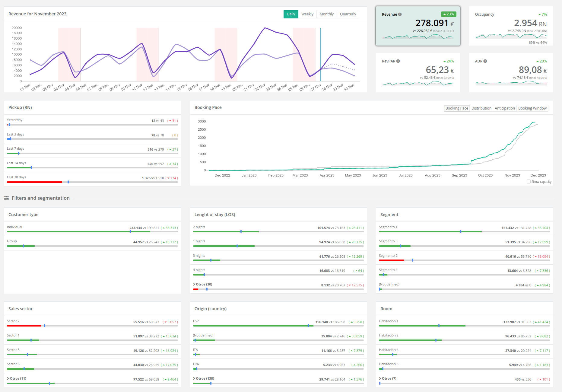Click the Segmento 2 red progress bar
This screenshot has height=392, width=562.
pyautogui.click(x=391, y=260)
